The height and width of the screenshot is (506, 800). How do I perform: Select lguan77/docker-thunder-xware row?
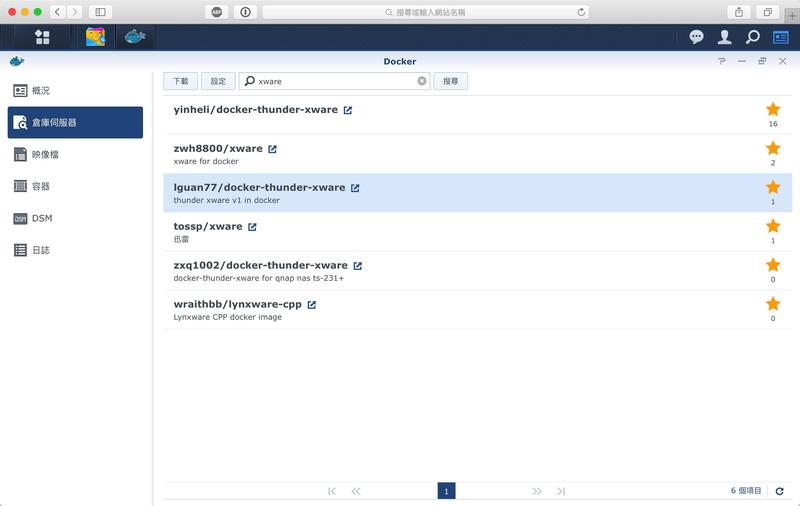point(478,193)
